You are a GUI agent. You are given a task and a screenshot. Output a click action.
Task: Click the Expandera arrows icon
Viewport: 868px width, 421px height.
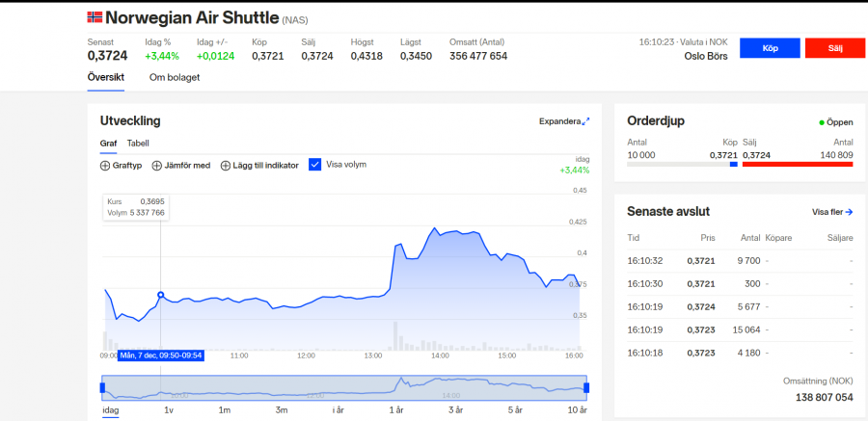coord(585,121)
